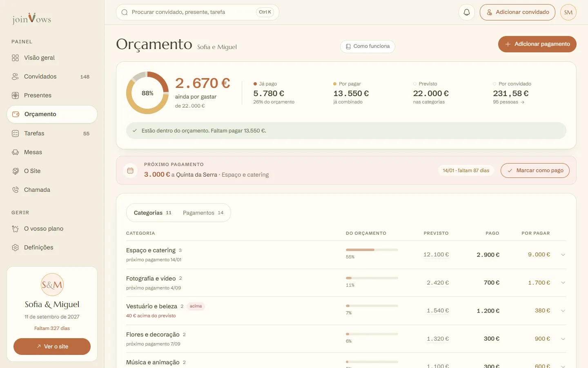Click the de 22.000 € budget total

pos(190,106)
